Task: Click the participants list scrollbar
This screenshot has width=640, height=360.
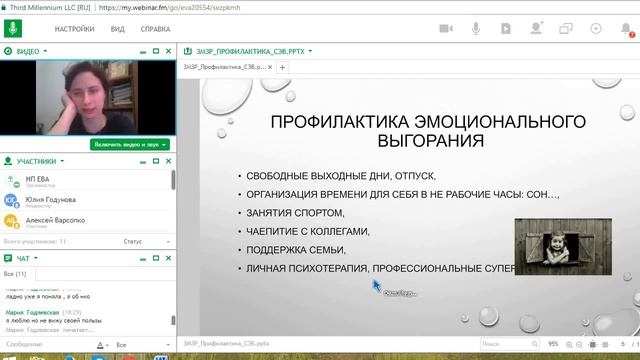Action: tap(173, 180)
